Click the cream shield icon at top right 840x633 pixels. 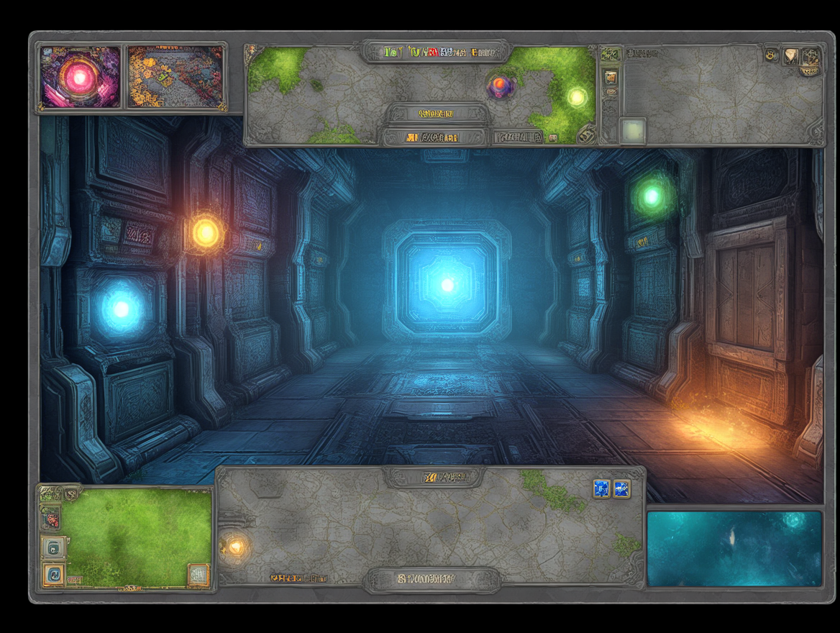point(790,55)
